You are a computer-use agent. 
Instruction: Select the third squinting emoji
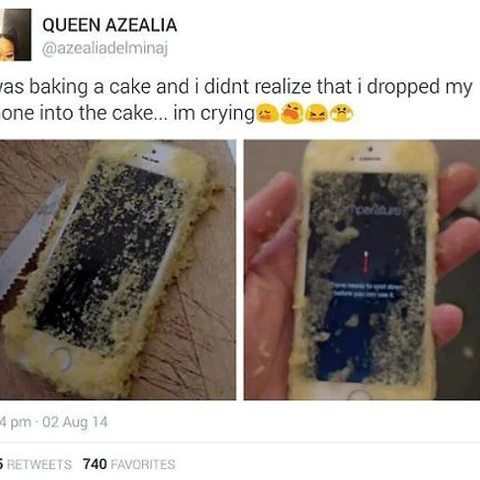[316, 114]
